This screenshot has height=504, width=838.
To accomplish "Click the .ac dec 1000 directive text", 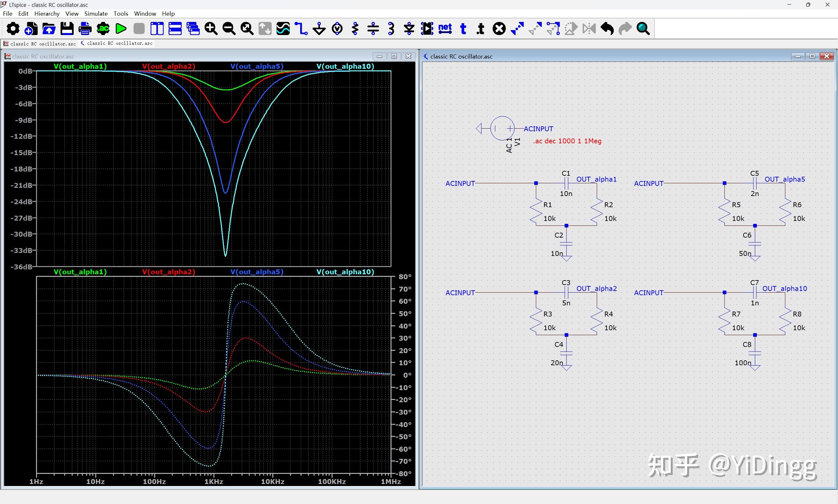I will (x=567, y=141).
